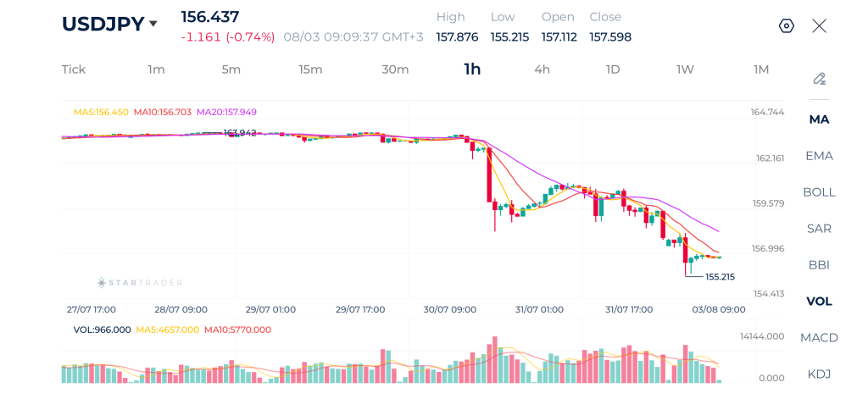Turn on SAR indicator
This screenshot has width=868, height=399.
point(820,229)
